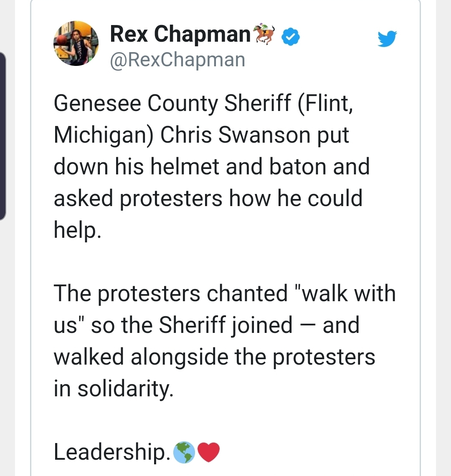This screenshot has width=451, height=476.
Task: Click the word "help." ending first paragraph
Action: 78,230
